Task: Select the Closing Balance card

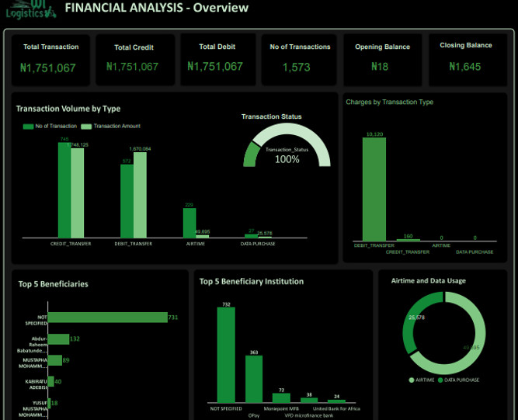Action: pos(468,60)
